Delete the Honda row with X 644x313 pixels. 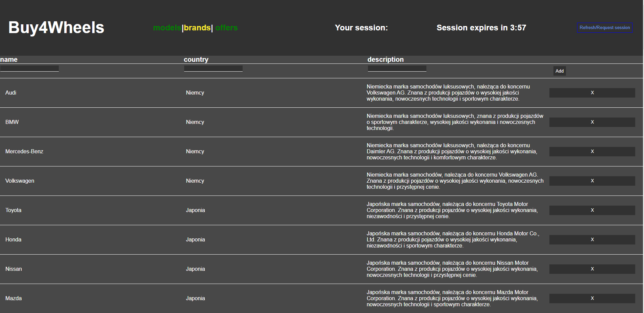coord(592,240)
